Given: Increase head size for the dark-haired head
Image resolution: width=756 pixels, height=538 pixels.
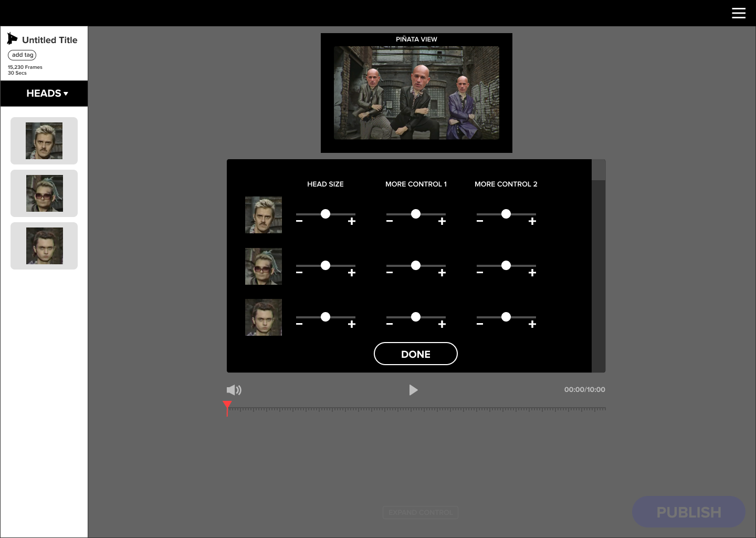Looking at the screenshot, I should coord(352,324).
